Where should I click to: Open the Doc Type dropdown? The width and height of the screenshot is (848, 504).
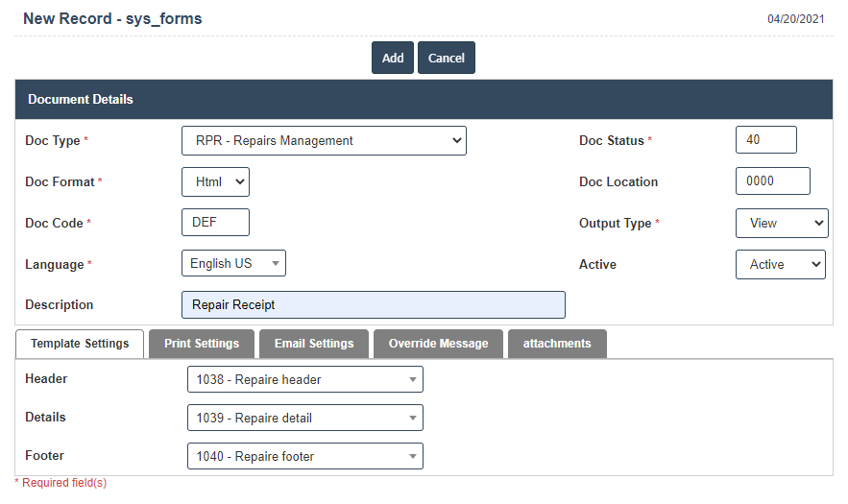pyautogui.click(x=324, y=140)
